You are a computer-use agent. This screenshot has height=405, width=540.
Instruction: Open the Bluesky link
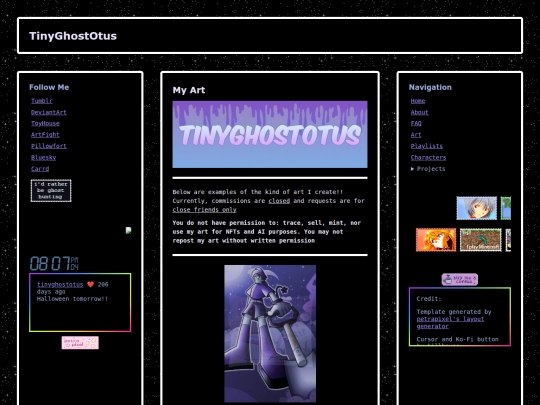(43, 157)
